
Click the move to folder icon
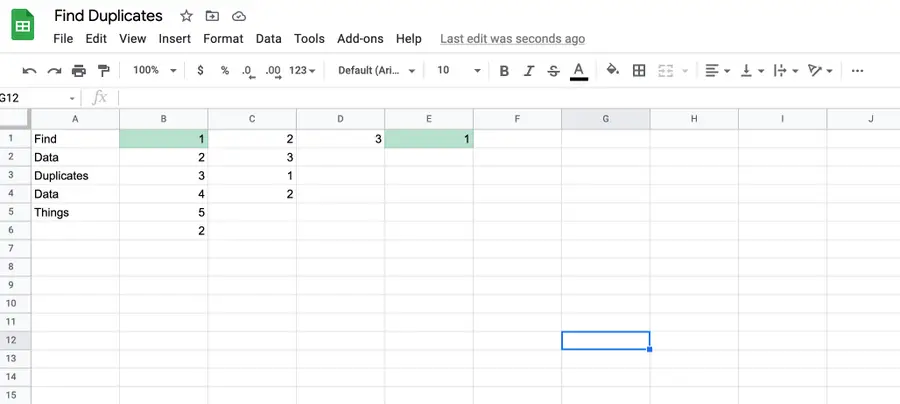[212, 17]
